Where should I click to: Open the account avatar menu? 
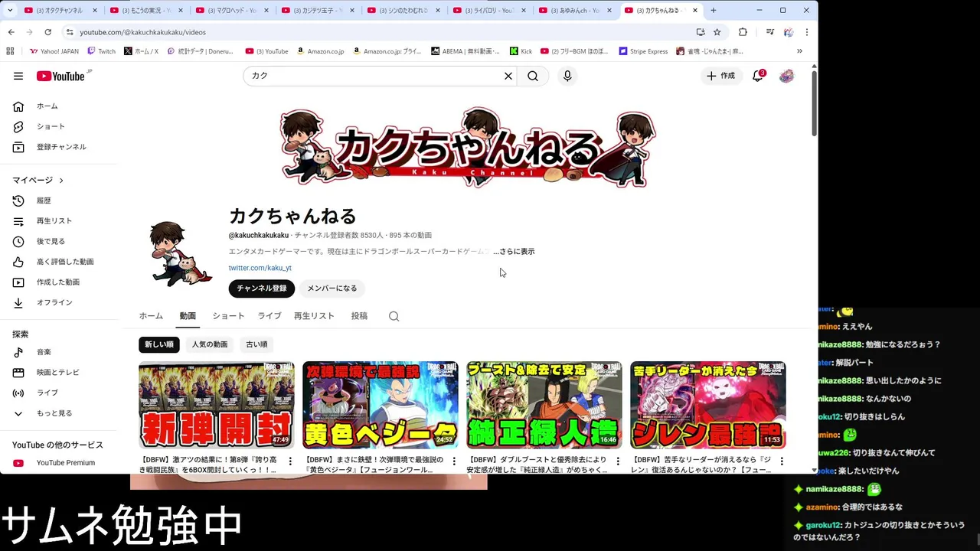pos(786,76)
